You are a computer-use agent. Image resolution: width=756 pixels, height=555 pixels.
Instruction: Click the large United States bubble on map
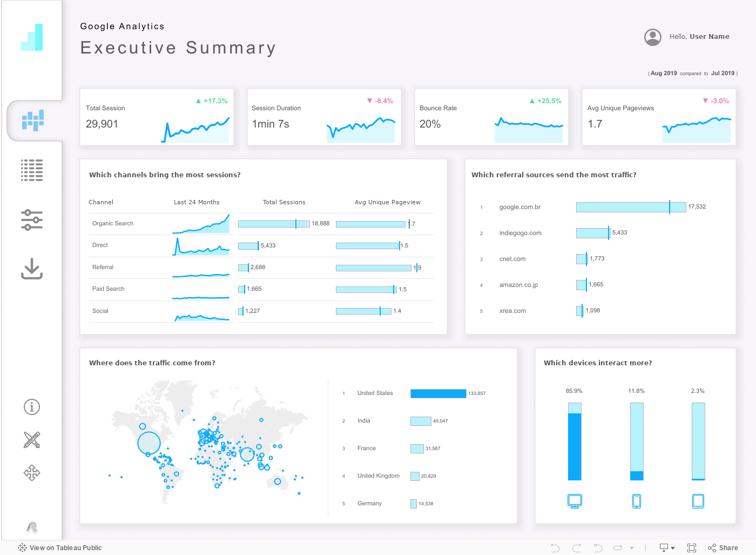pyautogui.click(x=149, y=443)
